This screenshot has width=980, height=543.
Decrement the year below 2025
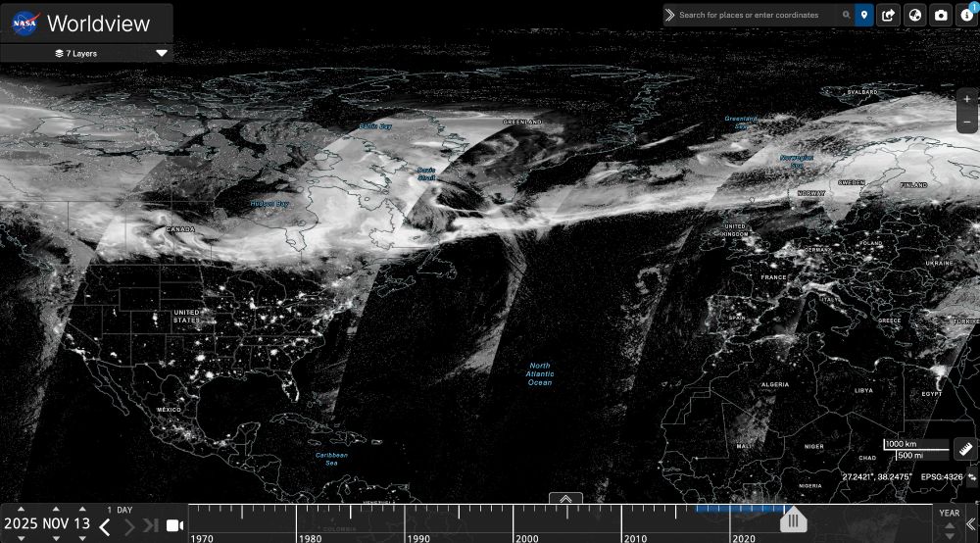coord(21,538)
